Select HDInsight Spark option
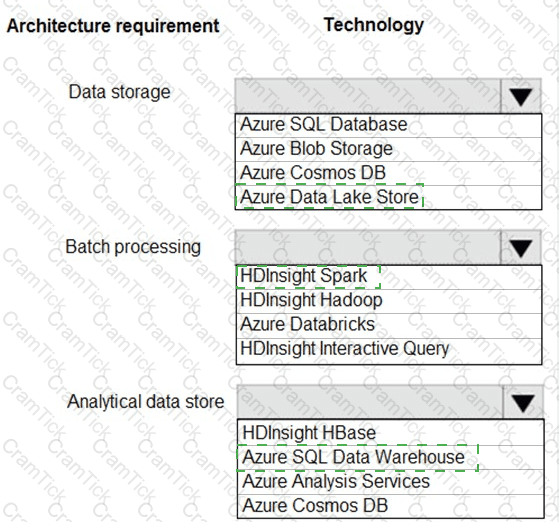The height and width of the screenshot is (522, 559). coord(389,277)
